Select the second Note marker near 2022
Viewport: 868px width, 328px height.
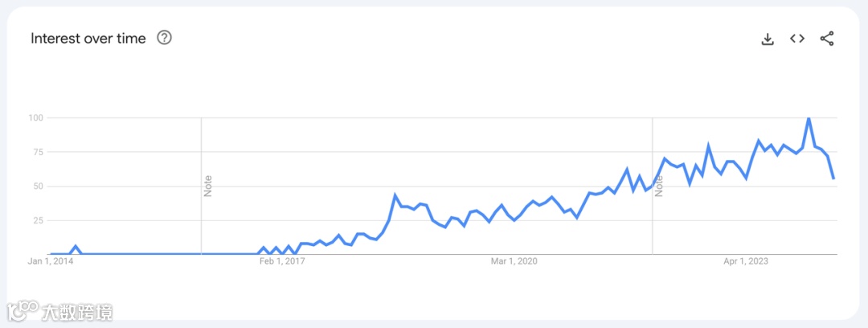(x=659, y=187)
